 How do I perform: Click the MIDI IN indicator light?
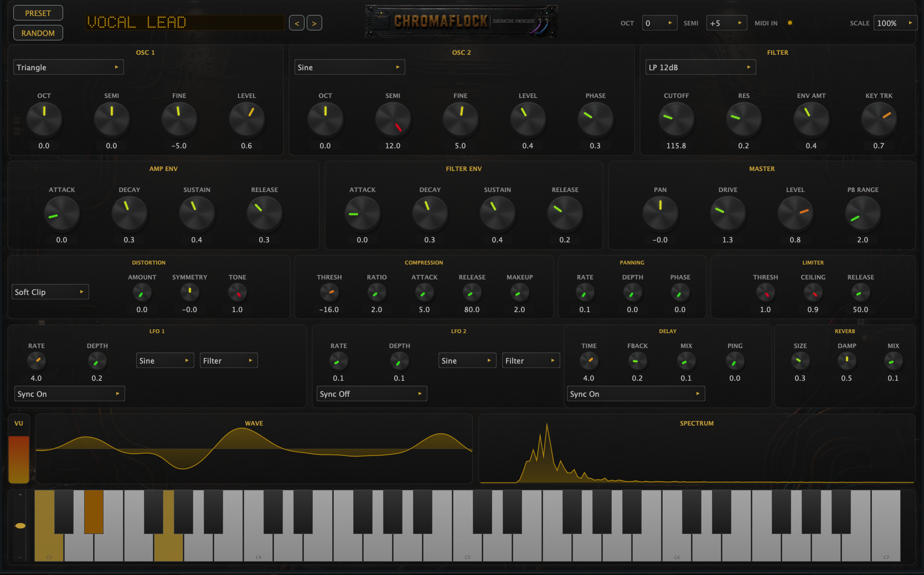pyautogui.click(x=790, y=23)
